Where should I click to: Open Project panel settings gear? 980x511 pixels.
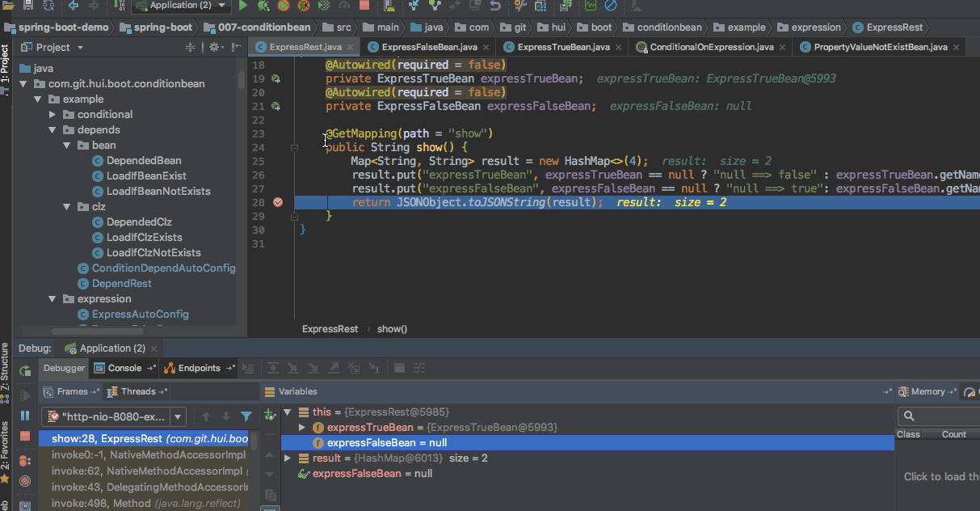(x=214, y=48)
